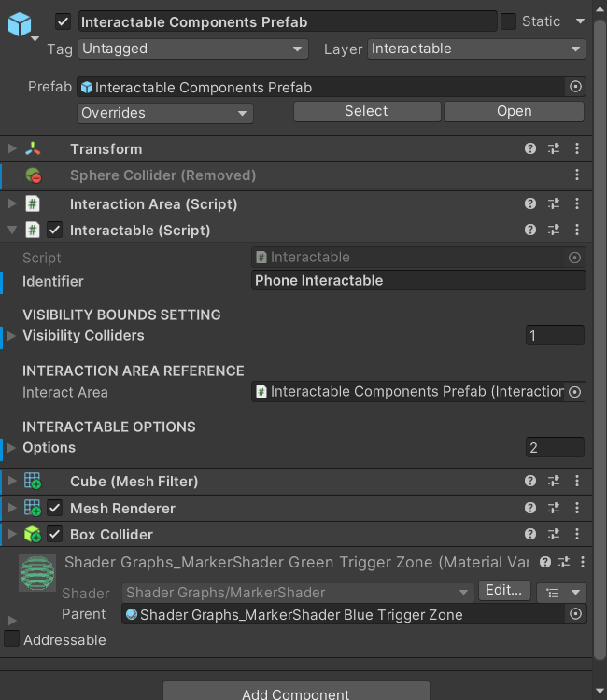
Task: Open the Overrides dropdown
Action: pyautogui.click(x=165, y=113)
